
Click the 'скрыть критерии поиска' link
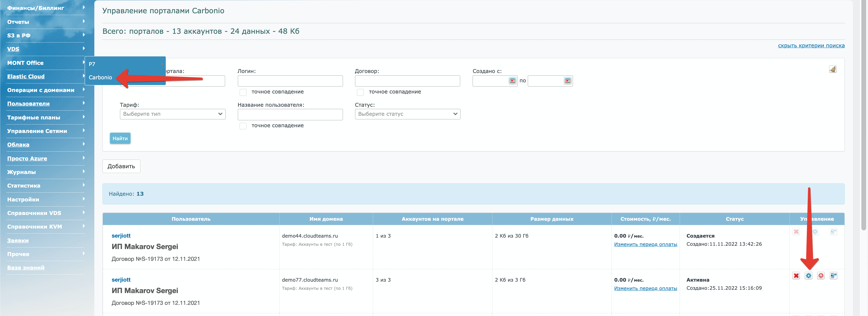[811, 46]
